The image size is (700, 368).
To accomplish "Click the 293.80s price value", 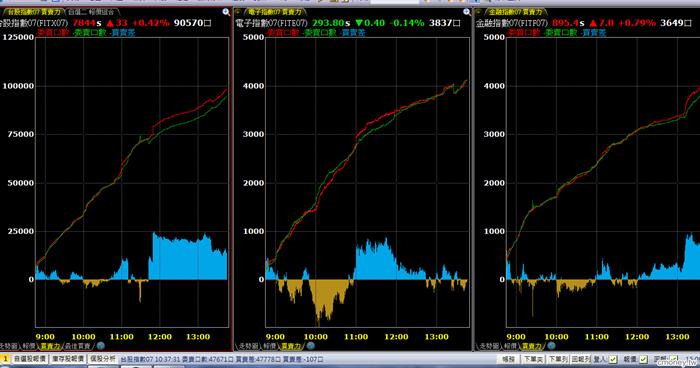I will pos(331,23).
